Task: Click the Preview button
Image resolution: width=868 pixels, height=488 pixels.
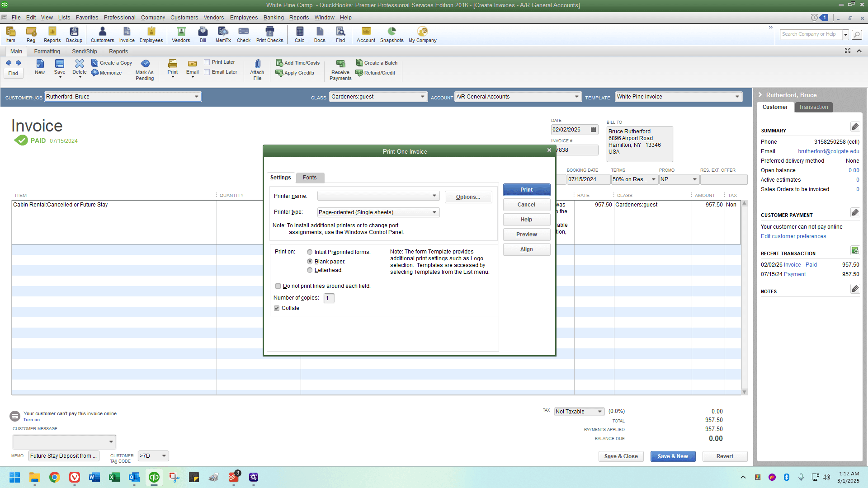Action: [527, 235]
